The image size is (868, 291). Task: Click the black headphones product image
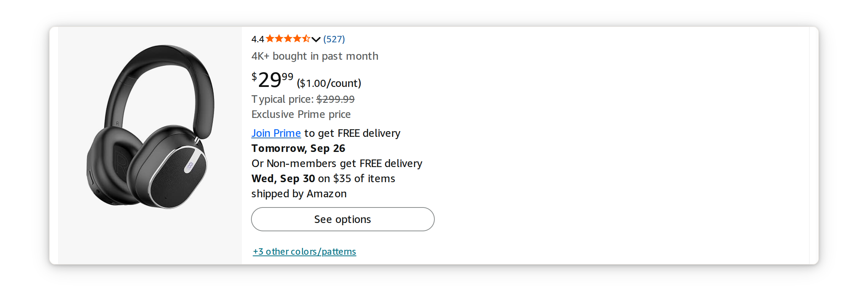[x=150, y=127]
